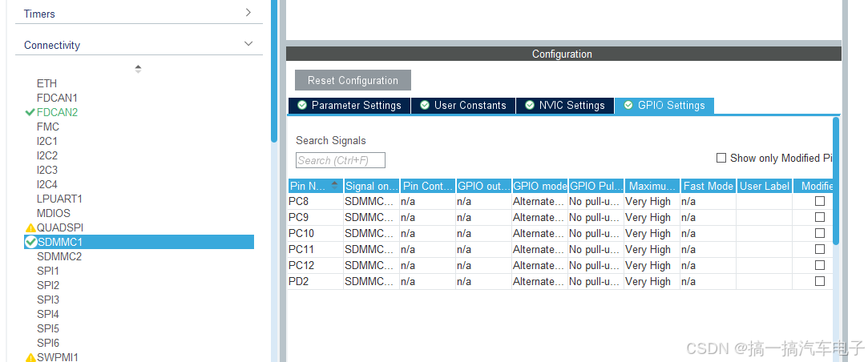The width and height of the screenshot is (868, 362).
Task: Select MDIOS peripheral
Action: pos(53,213)
